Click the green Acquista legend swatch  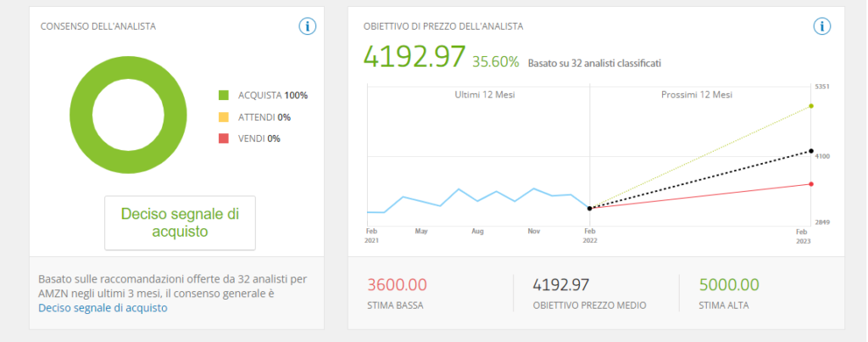224,95
